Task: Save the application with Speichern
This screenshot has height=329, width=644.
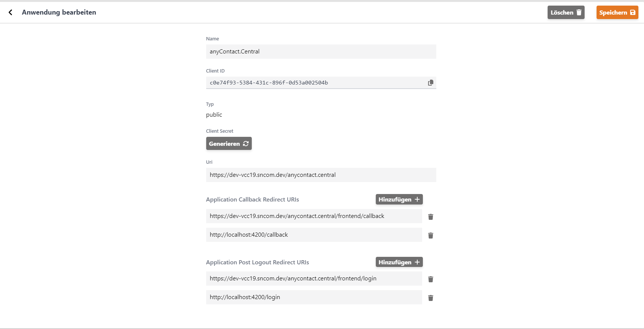Action: click(617, 12)
